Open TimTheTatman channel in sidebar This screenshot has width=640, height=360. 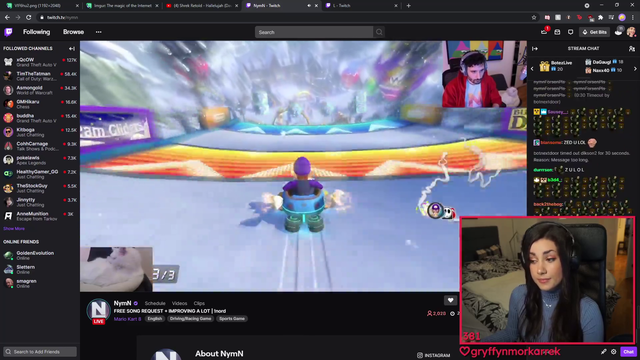pos(40,76)
